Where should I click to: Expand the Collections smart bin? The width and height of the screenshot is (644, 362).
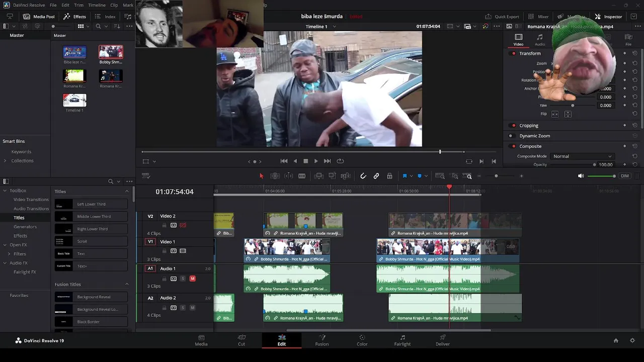click(5, 161)
